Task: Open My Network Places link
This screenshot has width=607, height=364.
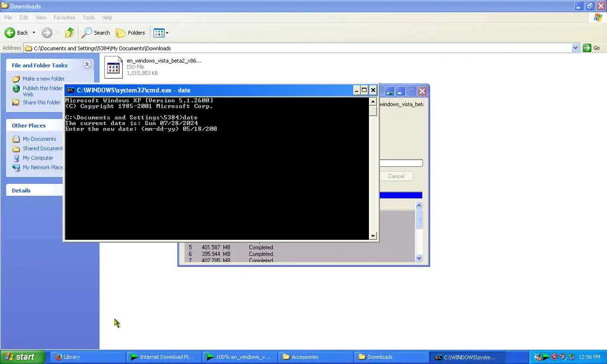Action: point(43,167)
